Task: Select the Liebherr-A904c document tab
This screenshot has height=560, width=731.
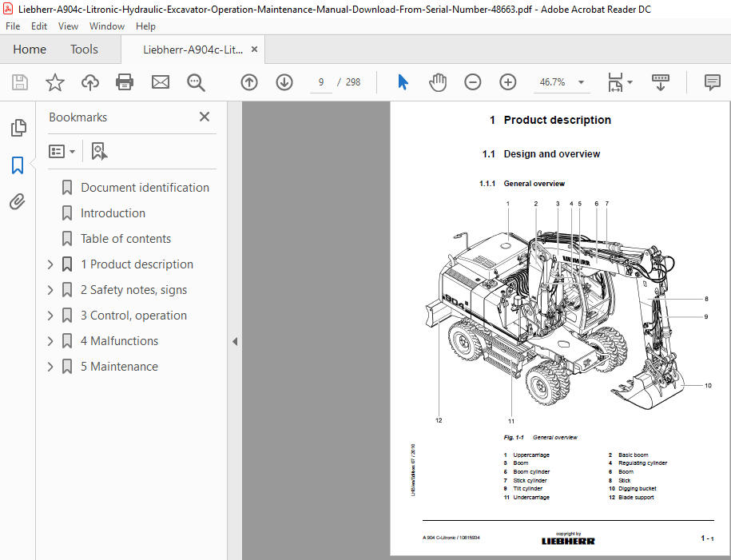Action: (193, 50)
